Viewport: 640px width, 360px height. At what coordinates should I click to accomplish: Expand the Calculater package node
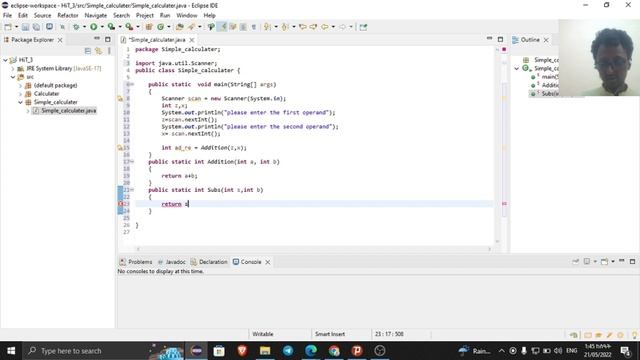[x=20, y=93]
